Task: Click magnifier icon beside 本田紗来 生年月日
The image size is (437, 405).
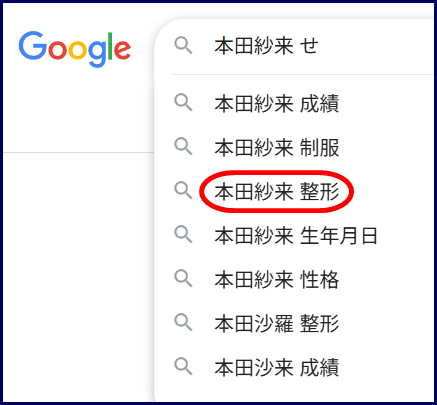Action: pos(183,235)
